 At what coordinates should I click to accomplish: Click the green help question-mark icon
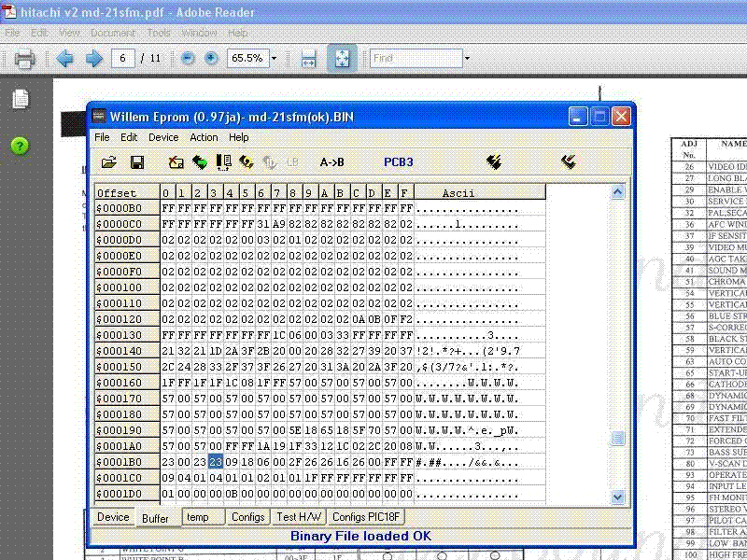(x=20, y=146)
